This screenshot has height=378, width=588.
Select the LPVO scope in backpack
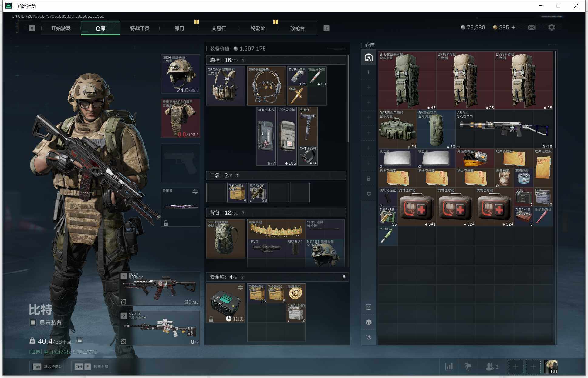267,249
